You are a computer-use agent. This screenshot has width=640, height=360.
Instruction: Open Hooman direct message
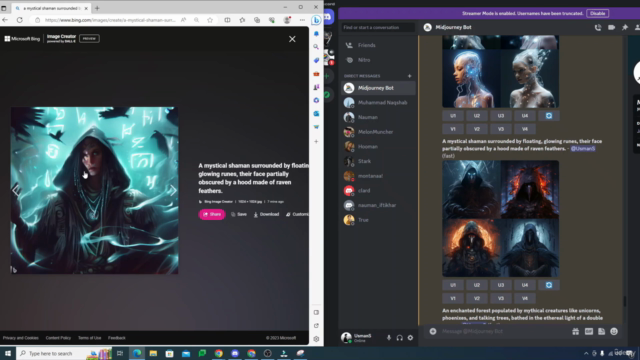point(378,147)
